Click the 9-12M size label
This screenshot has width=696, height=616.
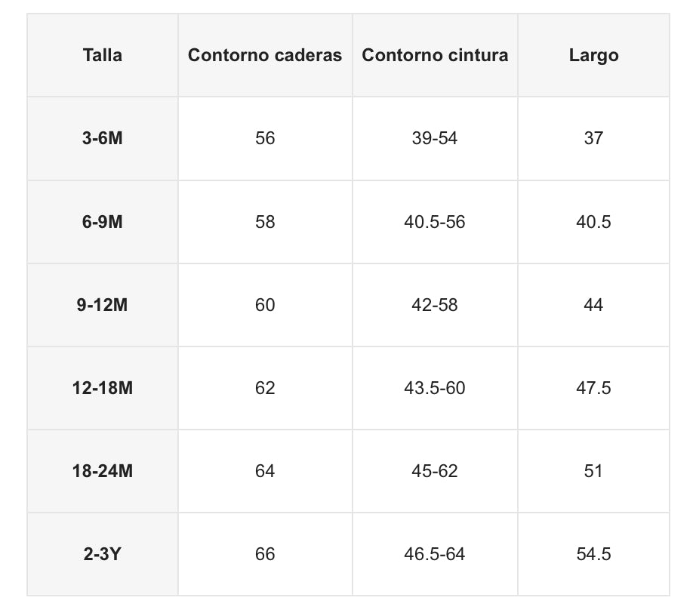tap(103, 305)
